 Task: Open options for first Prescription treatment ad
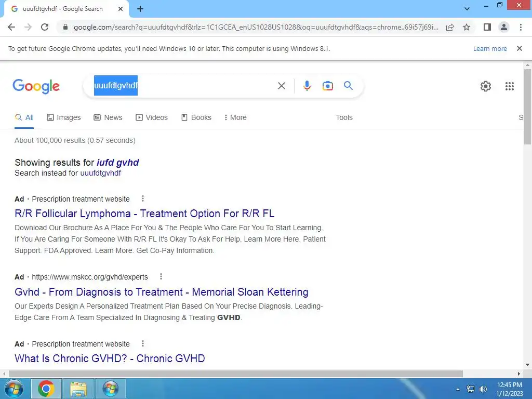click(x=143, y=198)
